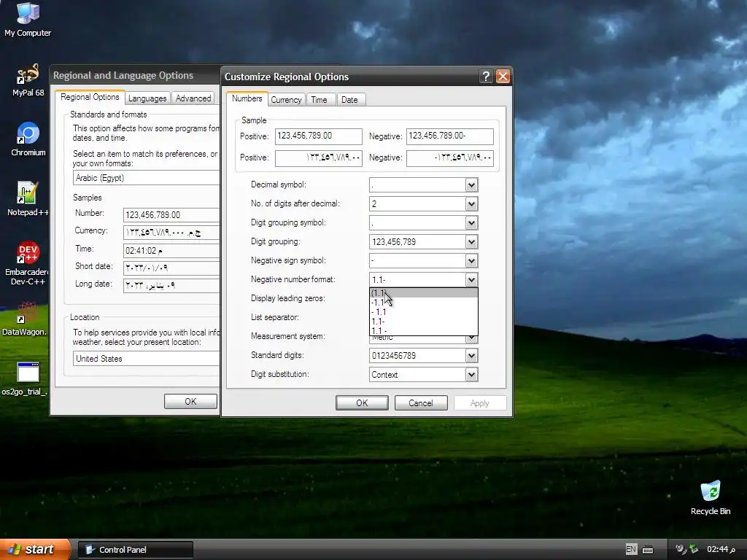Switch to the Numbers tab

(x=247, y=98)
